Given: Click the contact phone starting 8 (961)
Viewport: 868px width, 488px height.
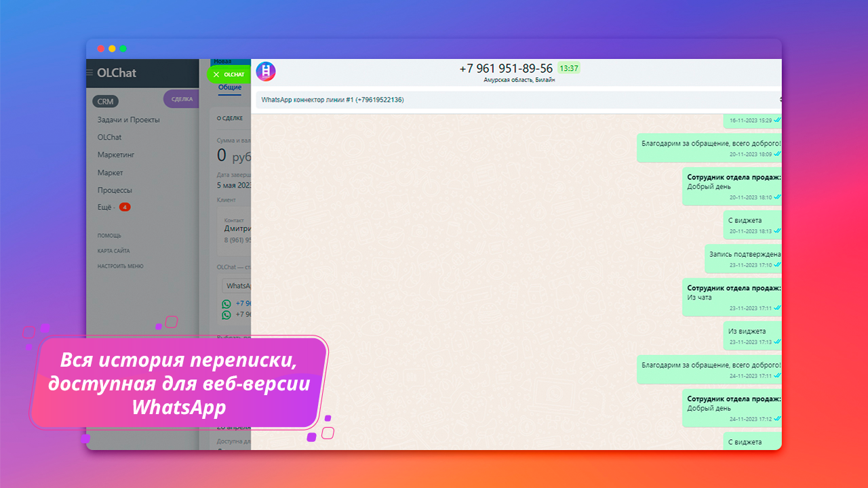Looking at the screenshot, I should [x=237, y=240].
